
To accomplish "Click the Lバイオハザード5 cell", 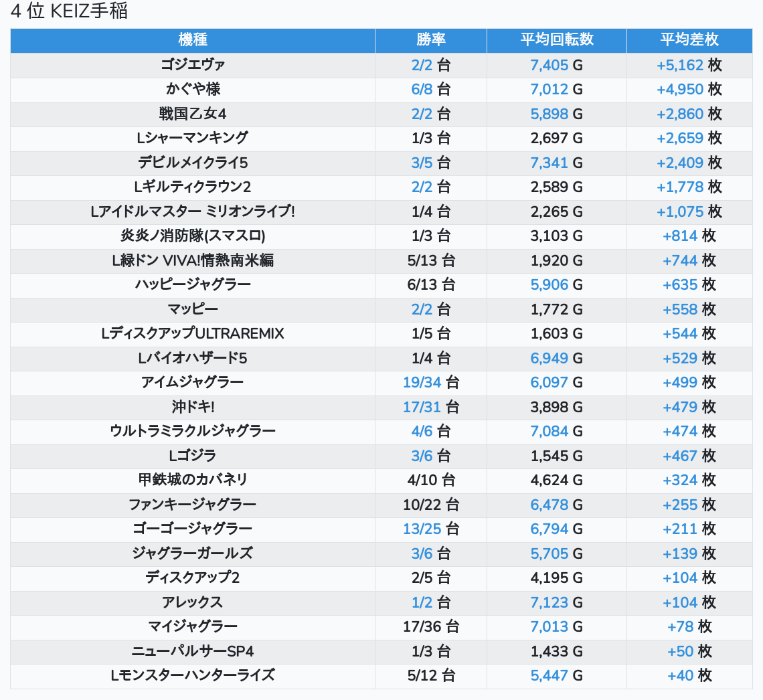I will coord(193,358).
